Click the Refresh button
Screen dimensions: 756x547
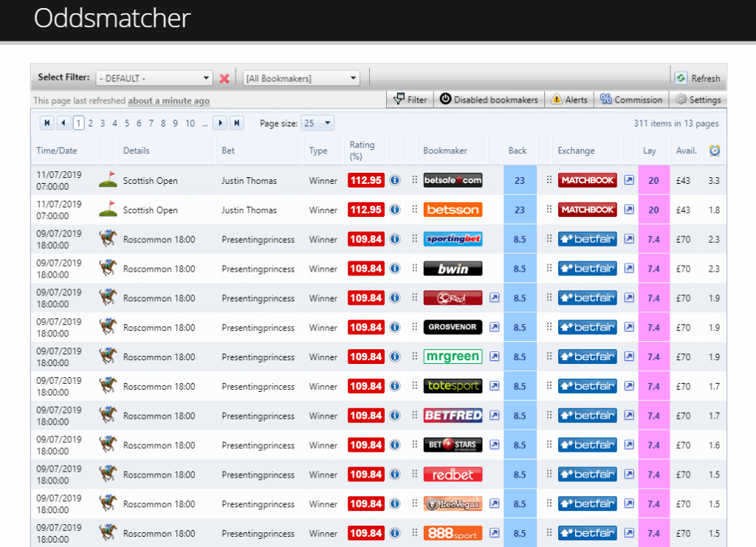[x=697, y=78]
